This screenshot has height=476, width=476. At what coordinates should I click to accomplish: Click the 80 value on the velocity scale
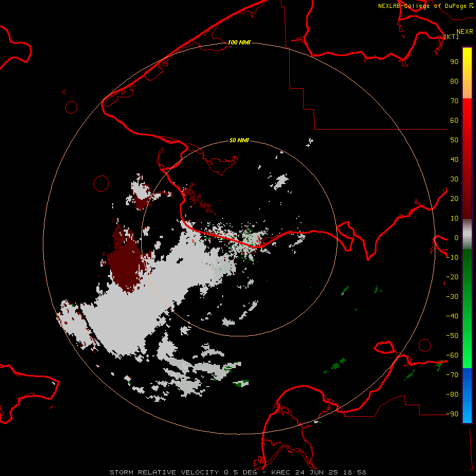click(454, 81)
